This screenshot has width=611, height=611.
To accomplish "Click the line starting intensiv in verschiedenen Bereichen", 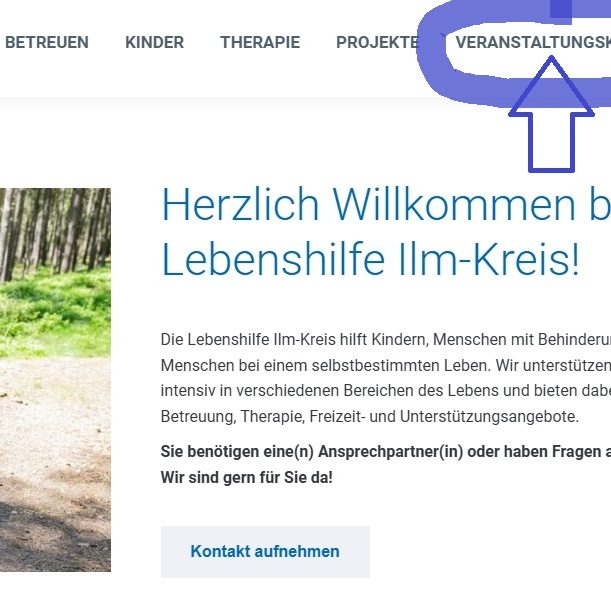I will (386, 390).
